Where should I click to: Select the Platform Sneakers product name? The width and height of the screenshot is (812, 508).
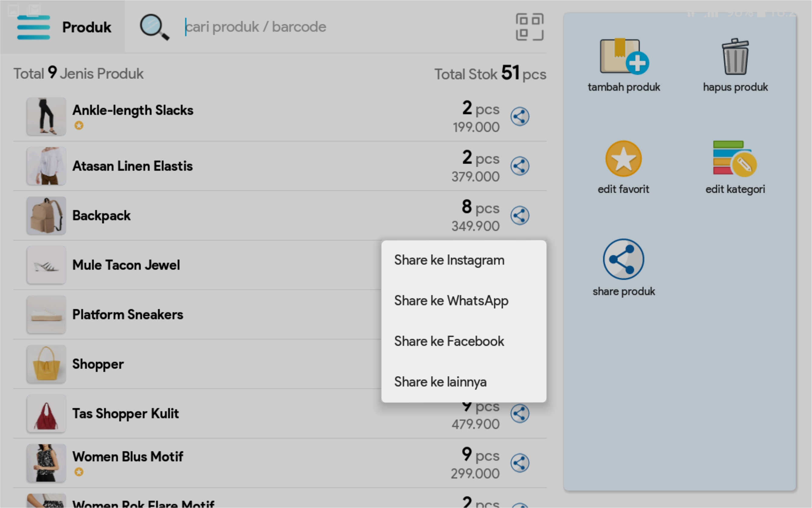pos(128,315)
